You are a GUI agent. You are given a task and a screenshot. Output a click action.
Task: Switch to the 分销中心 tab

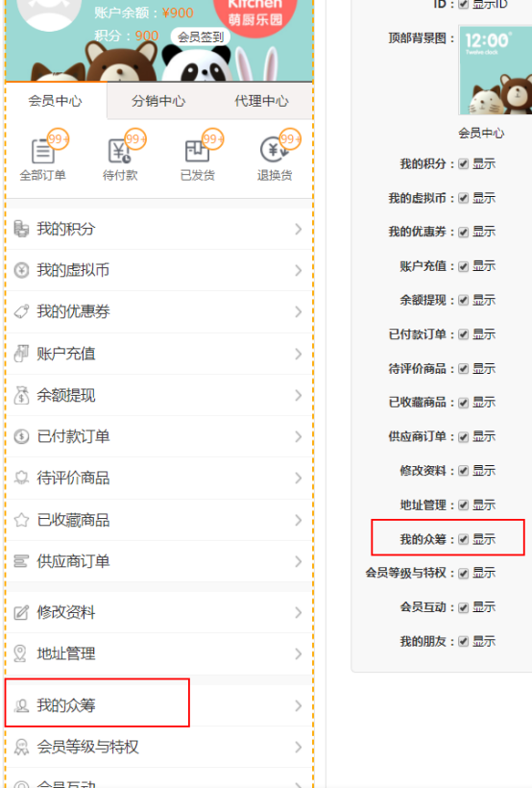158,101
